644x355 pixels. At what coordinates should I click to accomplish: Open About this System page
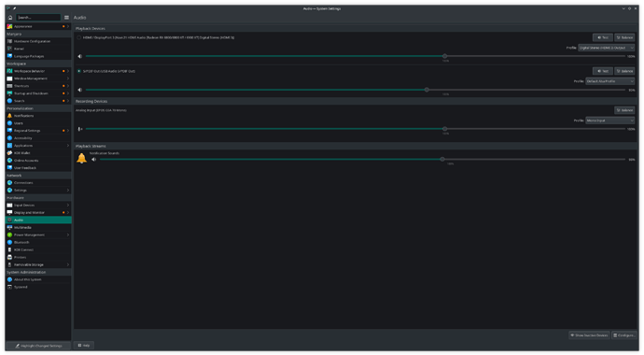pos(38,279)
